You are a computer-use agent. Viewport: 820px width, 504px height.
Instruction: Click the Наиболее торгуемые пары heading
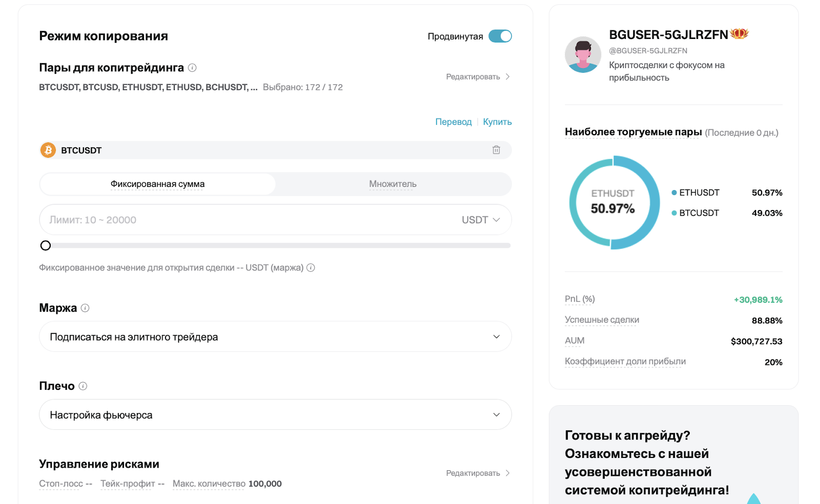tap(633, 132)
